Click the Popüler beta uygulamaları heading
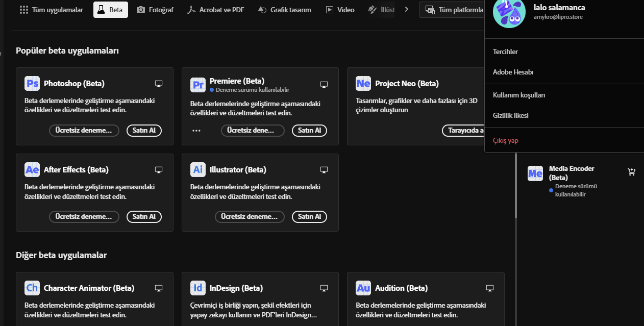644x326 pixels. (x=67, y=51)
